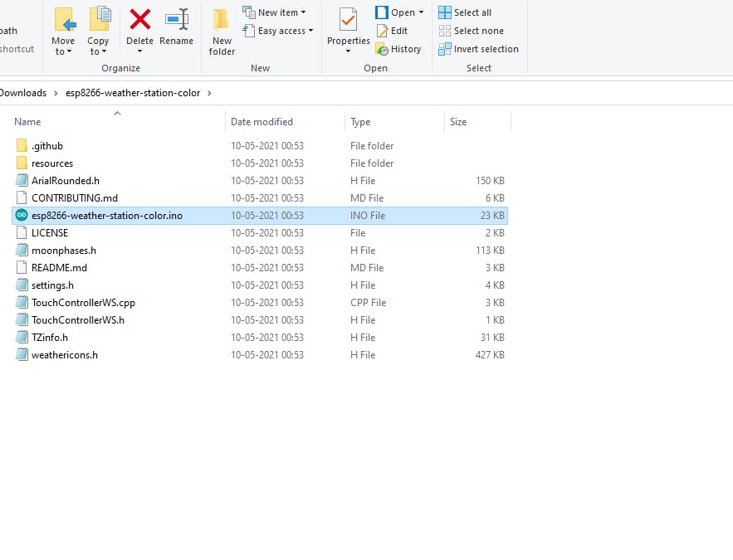
Task: Select the esp8266-weather-station-color.ino file
Action: 260,216
